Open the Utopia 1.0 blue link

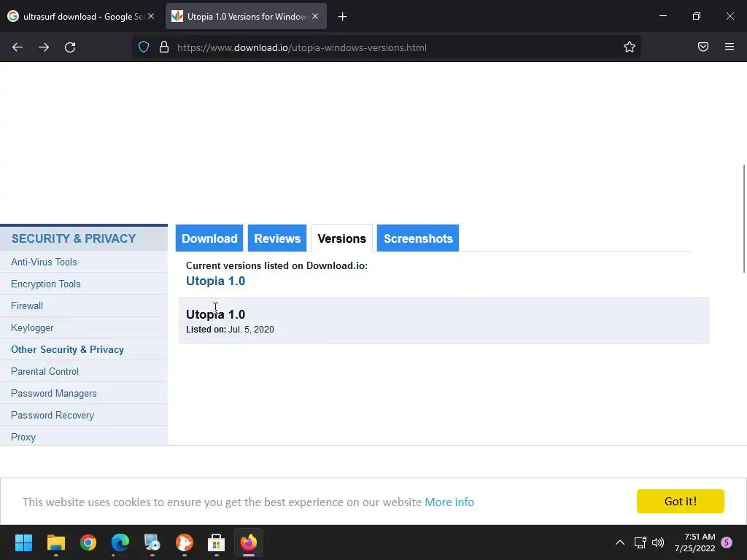pos(215,281)
